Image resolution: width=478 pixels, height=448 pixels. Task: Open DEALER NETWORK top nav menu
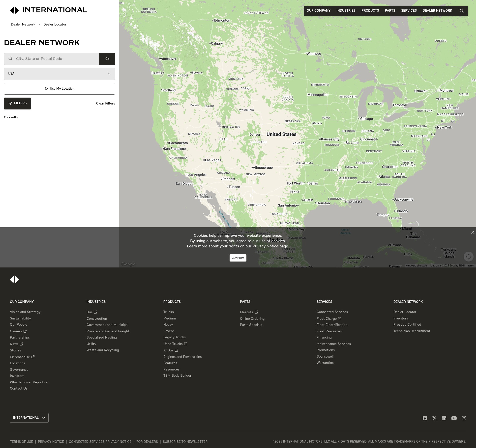coord(437,11)
